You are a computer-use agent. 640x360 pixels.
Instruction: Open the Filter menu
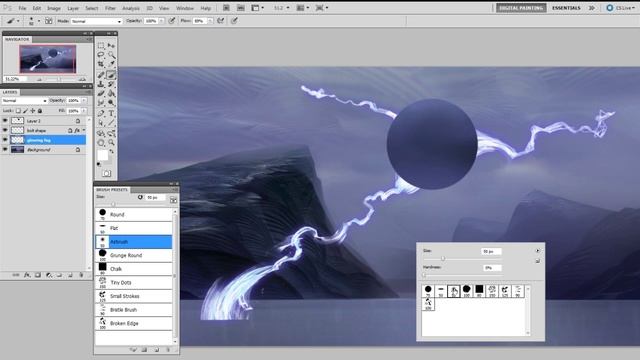(x=110, y=8)
